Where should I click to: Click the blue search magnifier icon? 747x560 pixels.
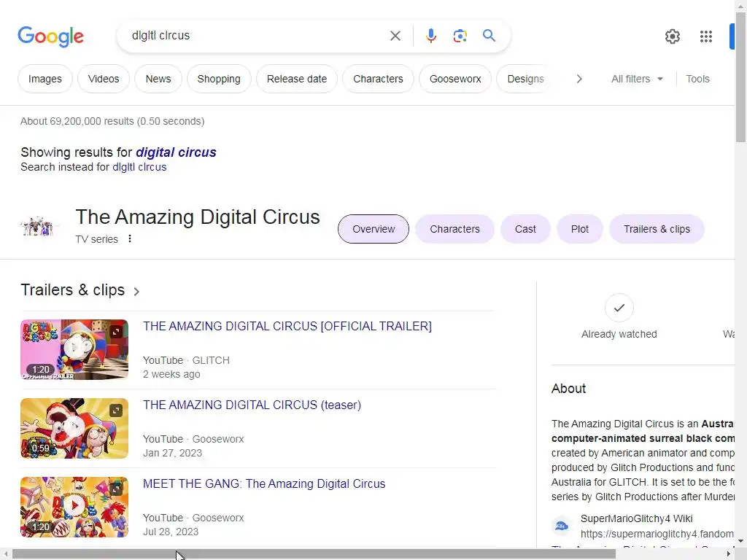pos(489,36)
